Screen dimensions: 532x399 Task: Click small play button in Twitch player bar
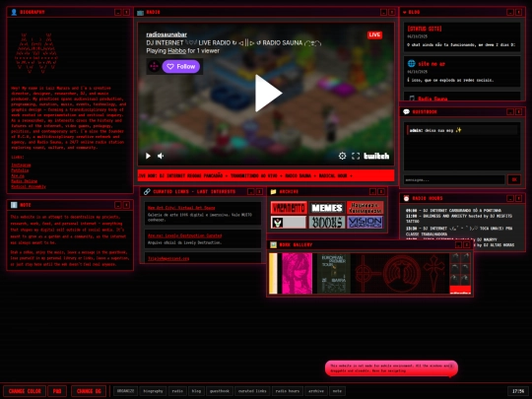pyautogui.click(x=148, y=156)
